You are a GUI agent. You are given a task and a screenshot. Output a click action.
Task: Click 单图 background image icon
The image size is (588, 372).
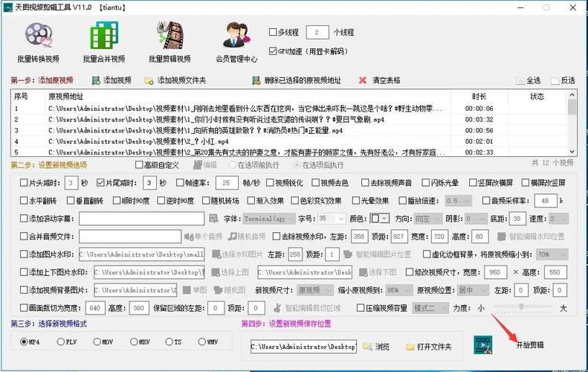pos(187,290)
